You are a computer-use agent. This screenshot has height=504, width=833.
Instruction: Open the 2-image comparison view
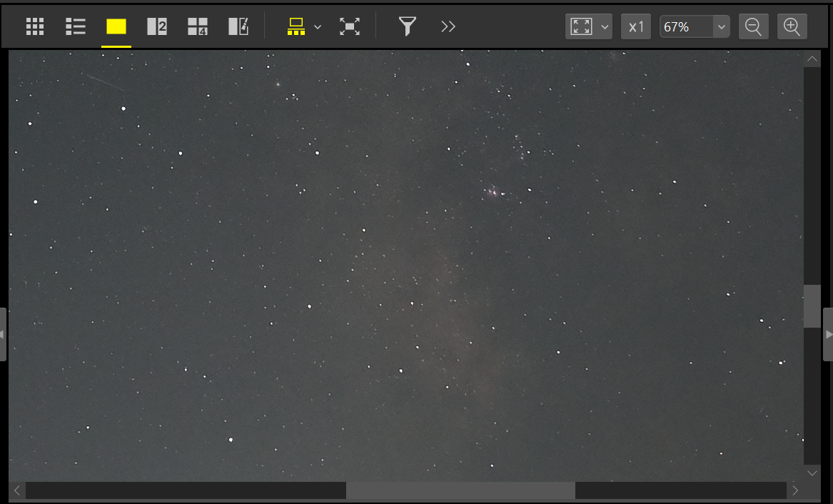156,27
